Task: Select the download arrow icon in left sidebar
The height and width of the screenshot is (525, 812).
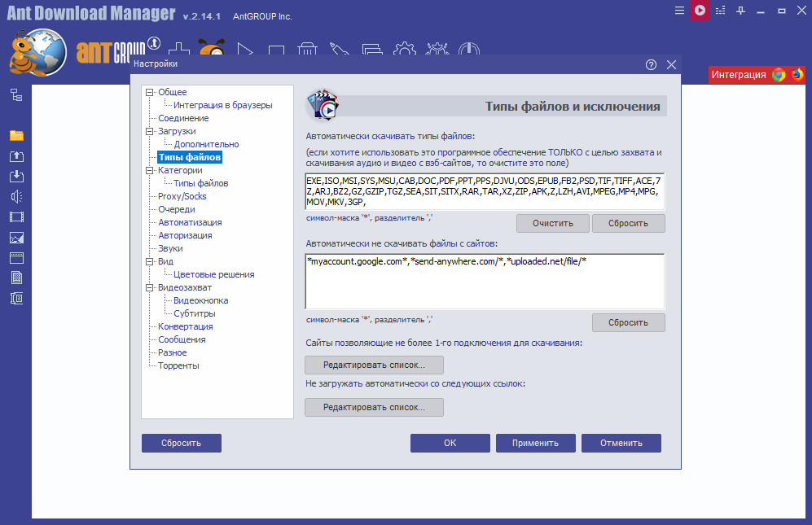Action: point(16,176)
